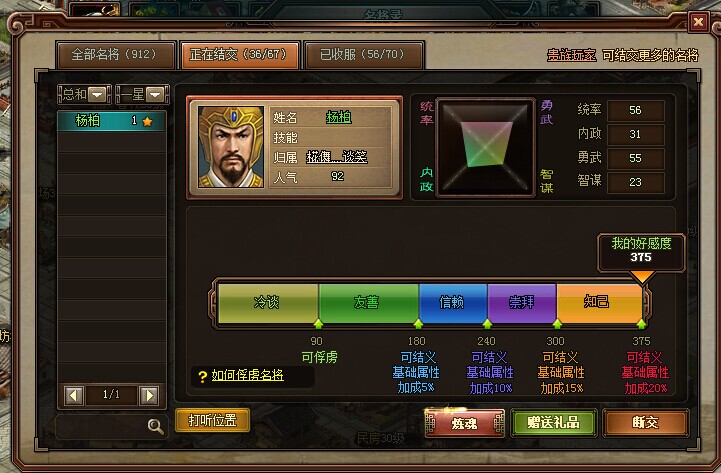Viewport: 721px width, 473px height.
Task: Switch to the 全部名将 (912) tab
Action: point(115,55)
